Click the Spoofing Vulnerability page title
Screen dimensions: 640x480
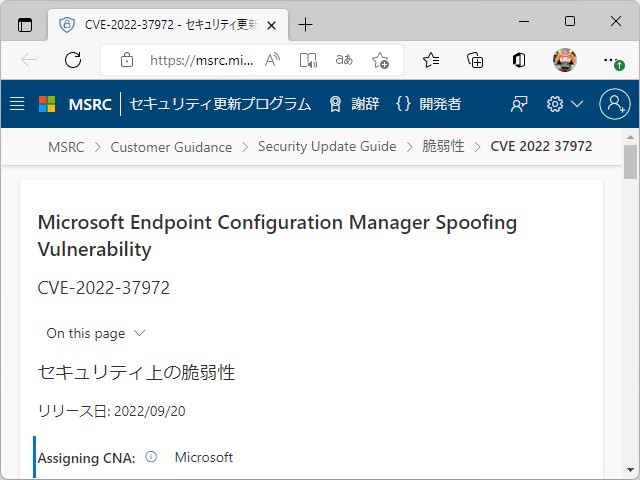click(277, 236)
